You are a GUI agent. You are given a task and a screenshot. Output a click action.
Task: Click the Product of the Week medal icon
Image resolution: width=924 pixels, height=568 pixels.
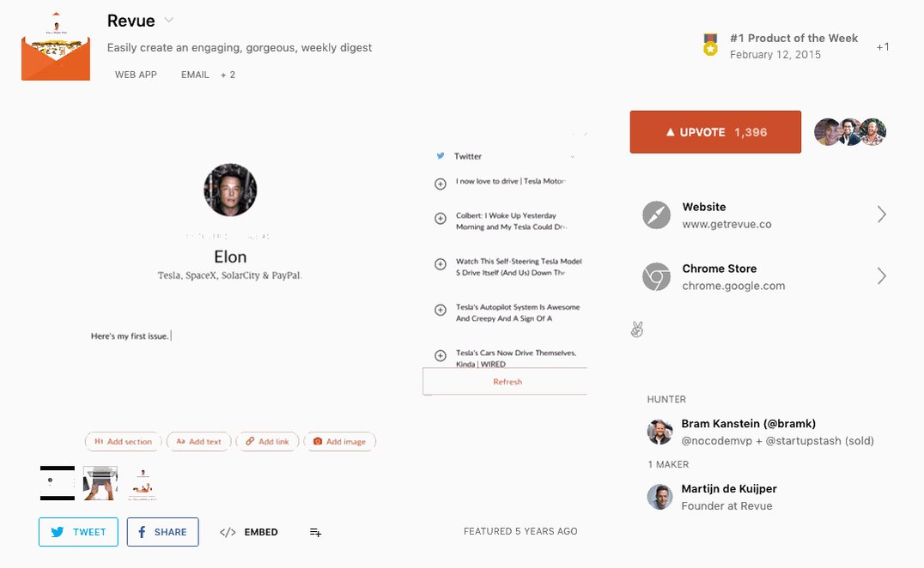pyautogui.click(x=711, y=45)
